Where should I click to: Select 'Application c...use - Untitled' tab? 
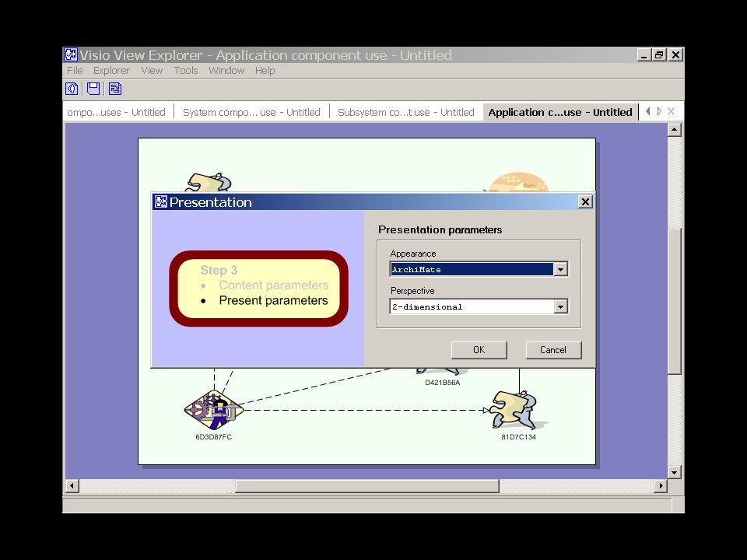pos(560,112)
